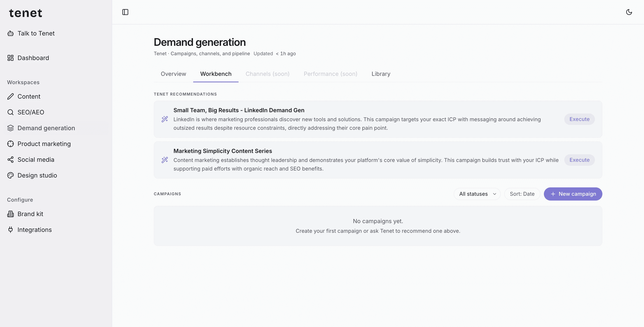Open Brand kit icon in Configure
Viewport: 644px width, 327px height.
tap(11, 214)
